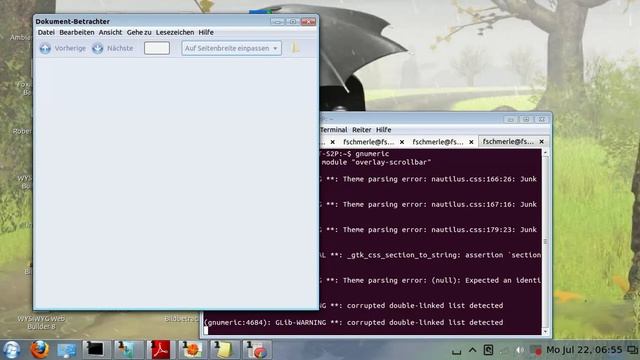
Task: Click the 'nautilus.css:179:23' error line
Action: coord(429,230)
